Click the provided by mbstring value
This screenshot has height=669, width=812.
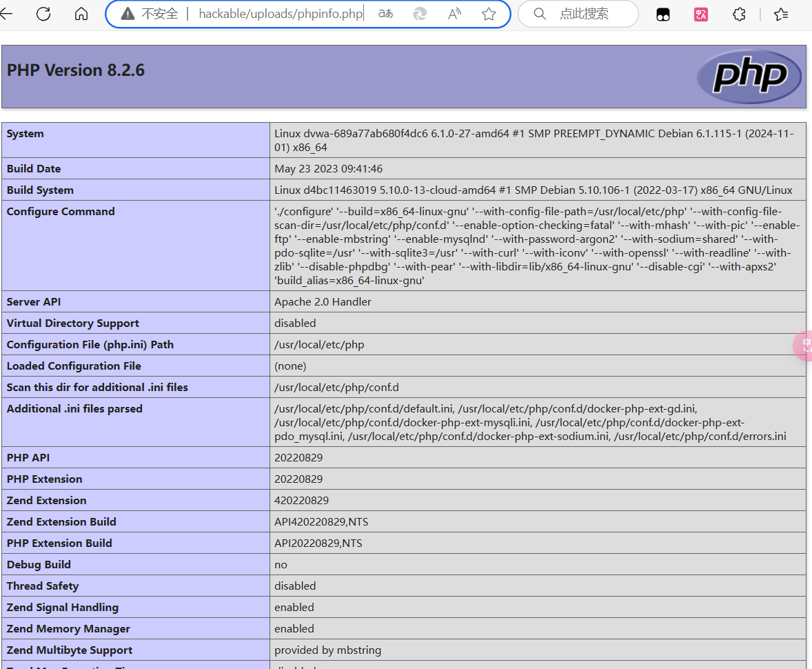coord(327,650)
